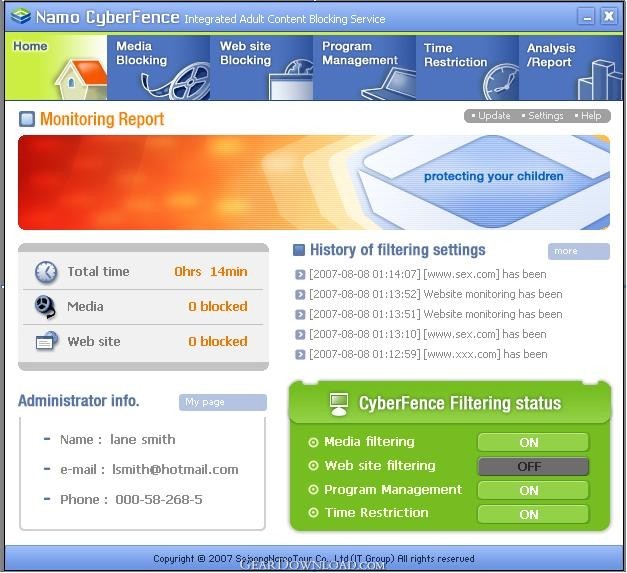Open the Web site Blocking tab
Viewport: 627px width, 573px height.
(x=262, y=67)
